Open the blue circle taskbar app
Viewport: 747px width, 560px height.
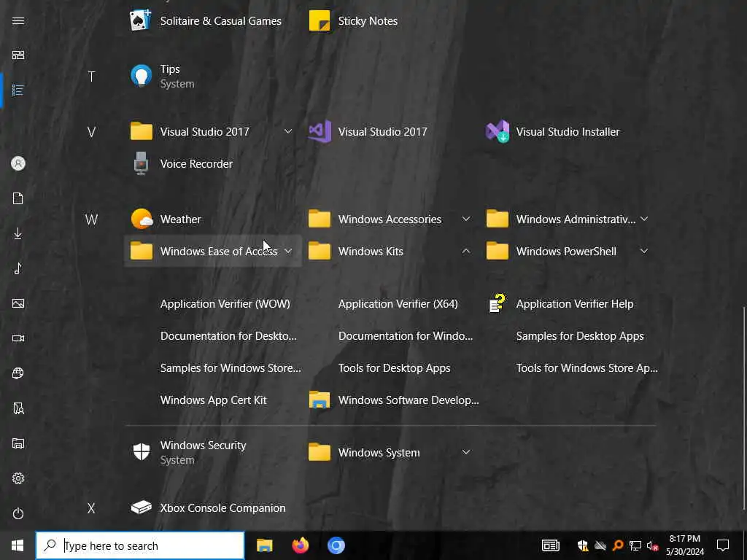pyautogui.click(x=336, y=545)
